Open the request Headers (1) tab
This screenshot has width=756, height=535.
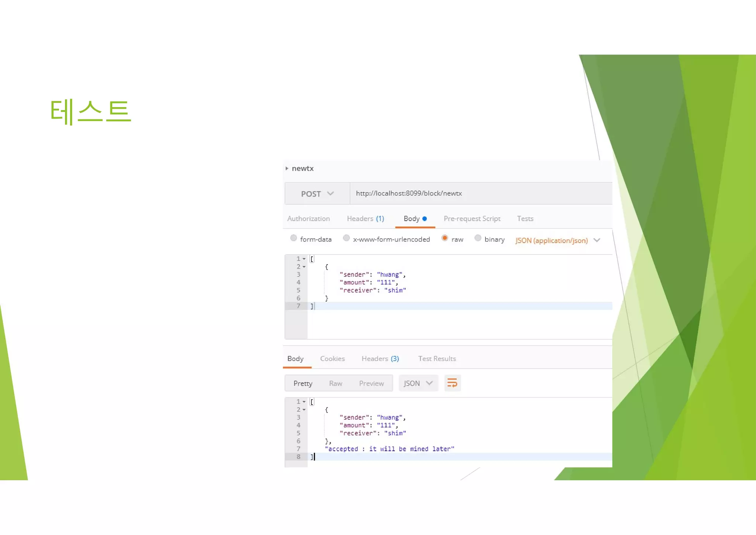[x=365, y=219]
